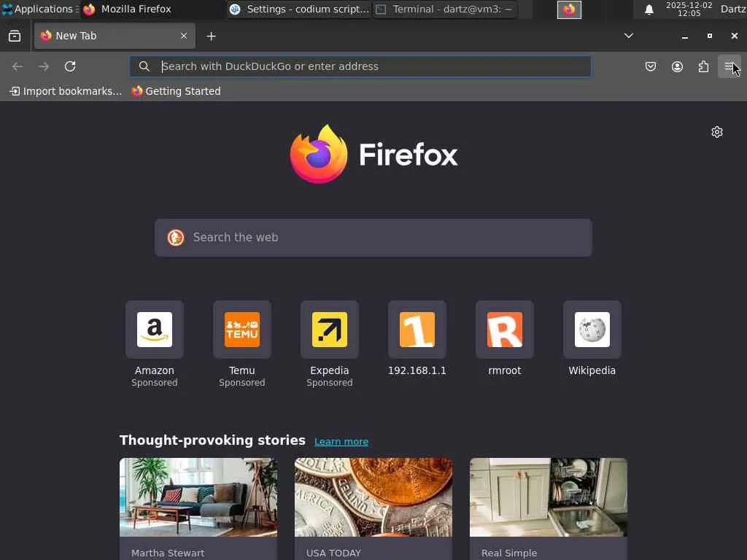Open the Real Simple story card
The height and width of the screenshot is (560, 747).
[x=549, y=508]
